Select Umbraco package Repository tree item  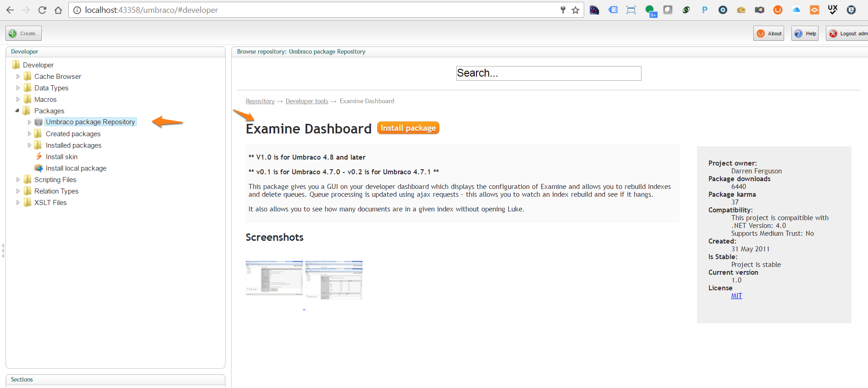pos(90,122)
